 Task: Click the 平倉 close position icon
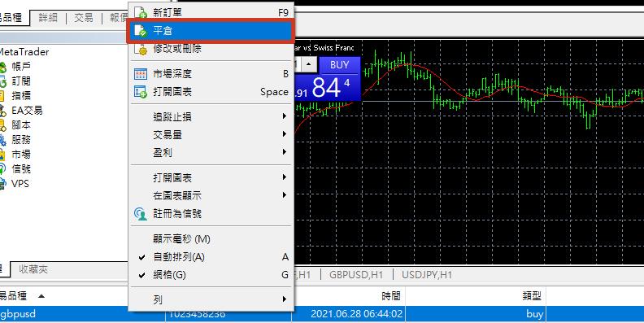click(x=141, y=31)
